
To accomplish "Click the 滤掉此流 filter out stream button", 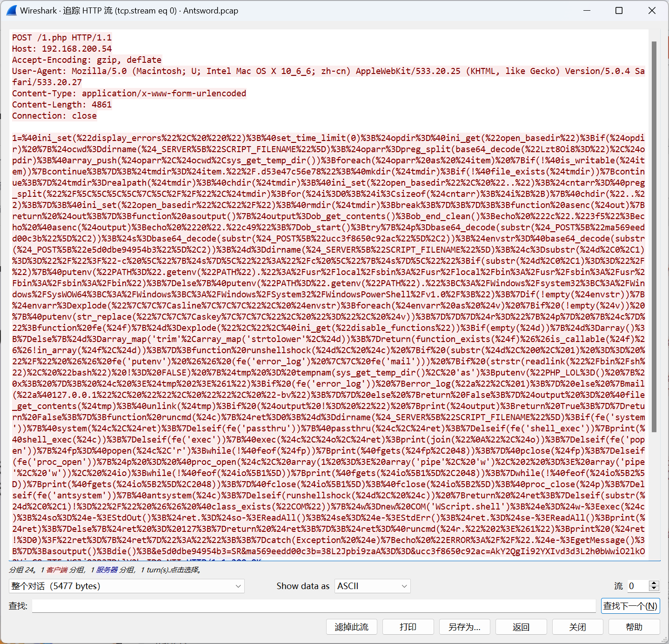I will pos(352,627).
